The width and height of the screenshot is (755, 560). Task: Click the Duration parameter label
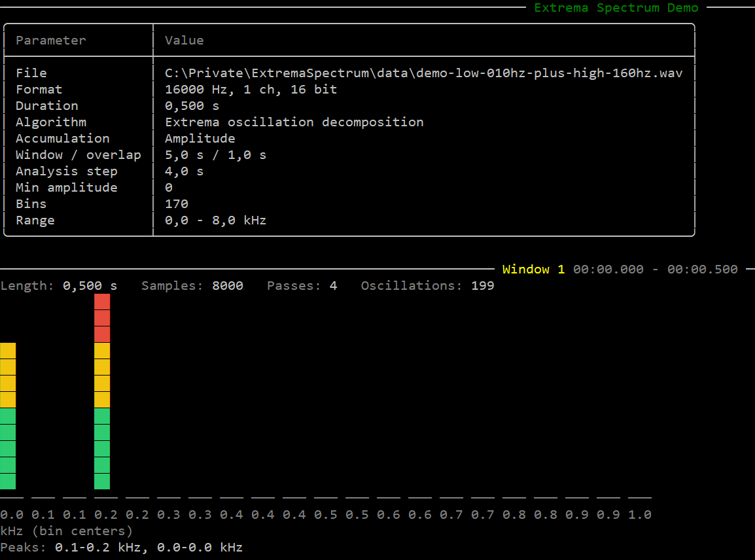coord(46,106)
